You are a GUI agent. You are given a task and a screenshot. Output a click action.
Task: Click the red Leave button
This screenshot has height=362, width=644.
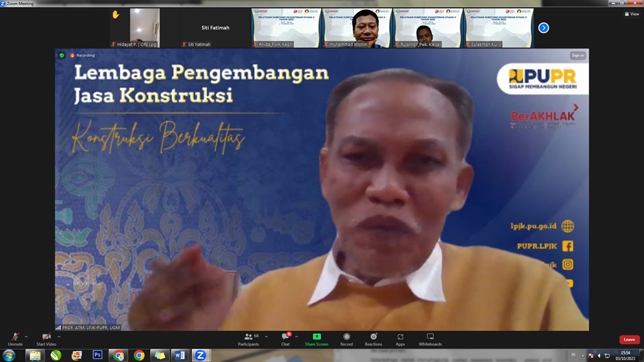click(629, 339)
